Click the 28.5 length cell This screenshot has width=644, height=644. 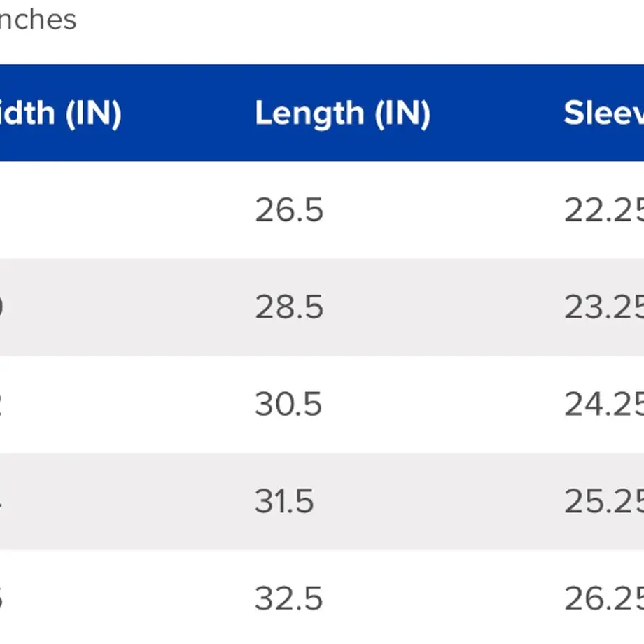289,307
